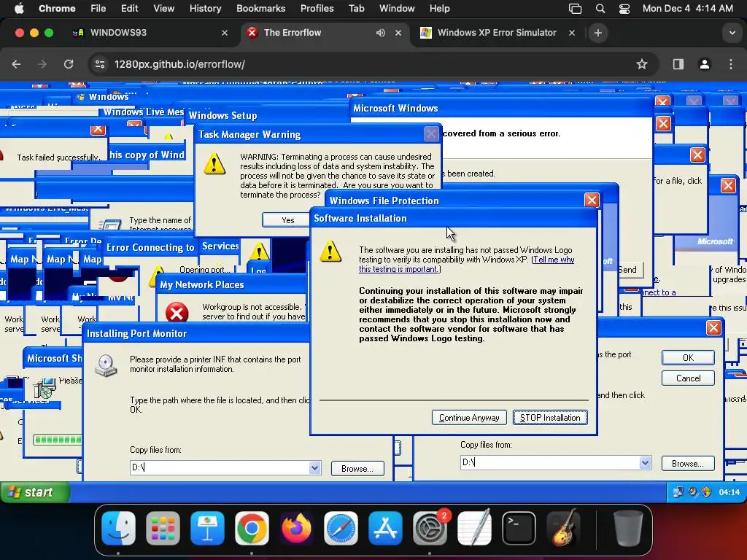
Task: Click the speaker volume icon in XP tray
Action: [x=693, y=492]
